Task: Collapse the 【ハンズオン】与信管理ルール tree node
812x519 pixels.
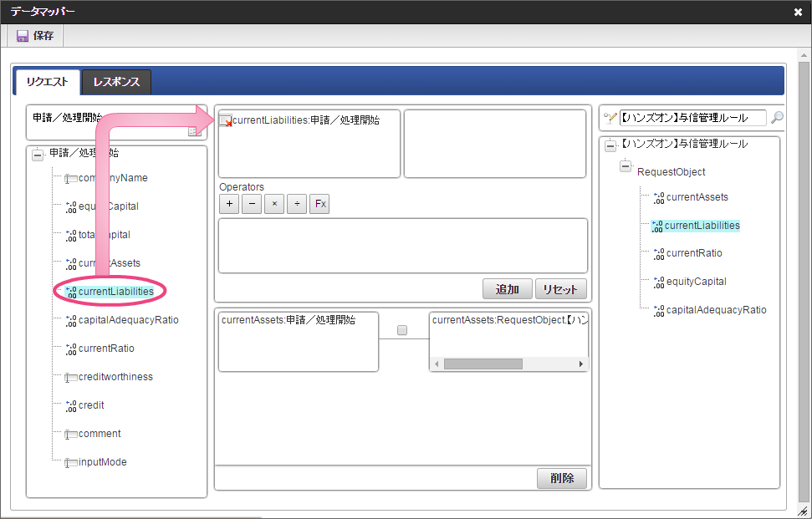Action: 610,145
